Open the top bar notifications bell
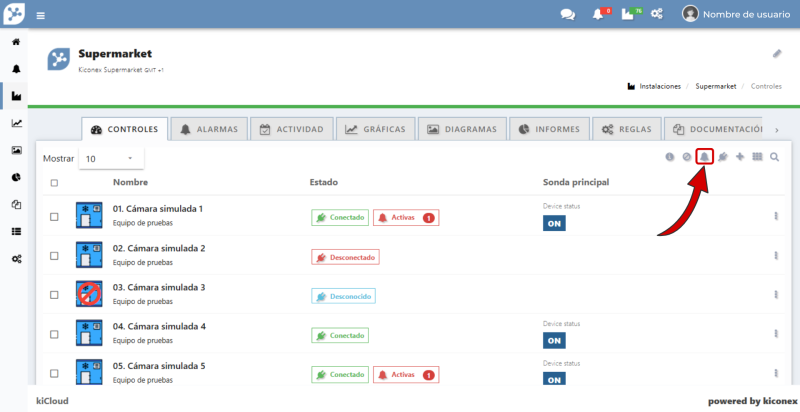The image size is (800, 412). (x=598, y=14)
